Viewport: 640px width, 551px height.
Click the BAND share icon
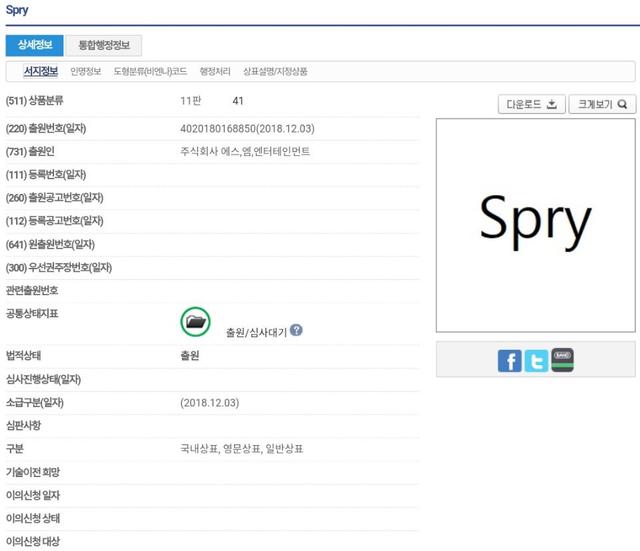click(562, 361)
